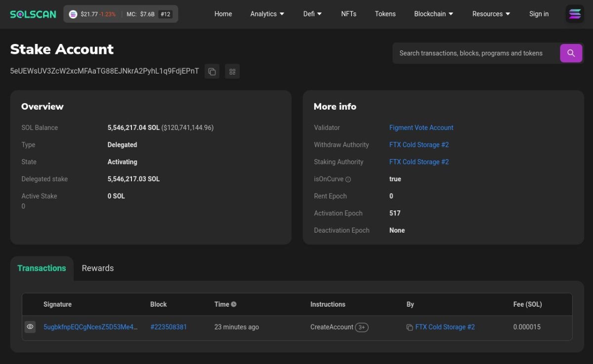Click the SOL price $21.77 ticker
Screen dimensions: 593x364
pyautogui.click(x=89, y=14)
